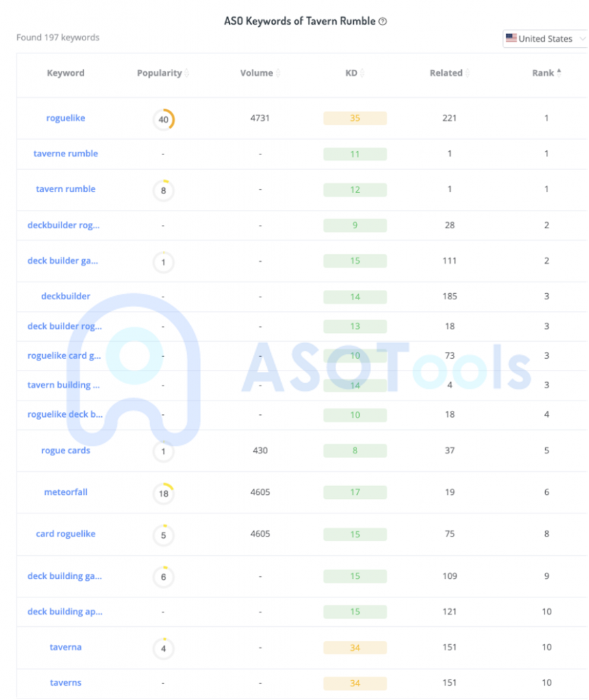Click the rogue cards keyword link
589x700 pixels.
coord(66,450)
